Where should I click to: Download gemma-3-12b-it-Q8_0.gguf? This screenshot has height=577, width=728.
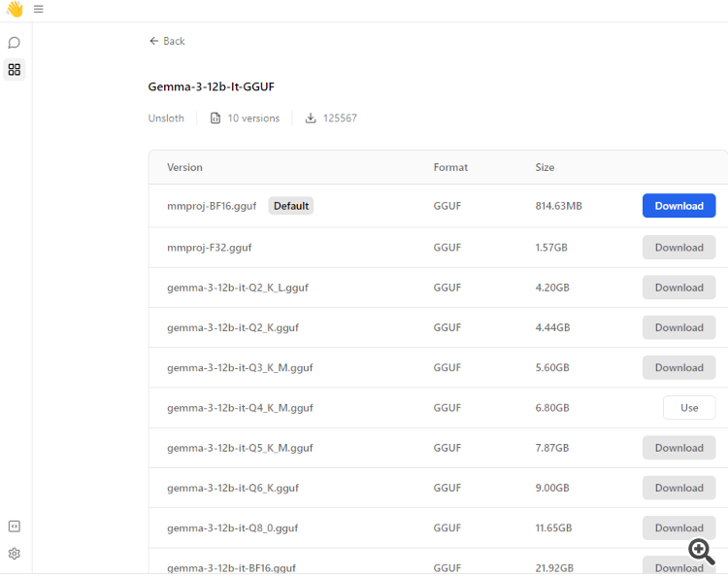678,528
